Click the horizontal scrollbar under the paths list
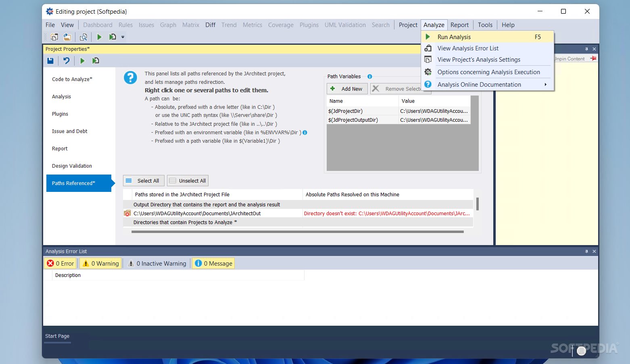630x364 pixels. pyautogui.click(x=298, y=232)
